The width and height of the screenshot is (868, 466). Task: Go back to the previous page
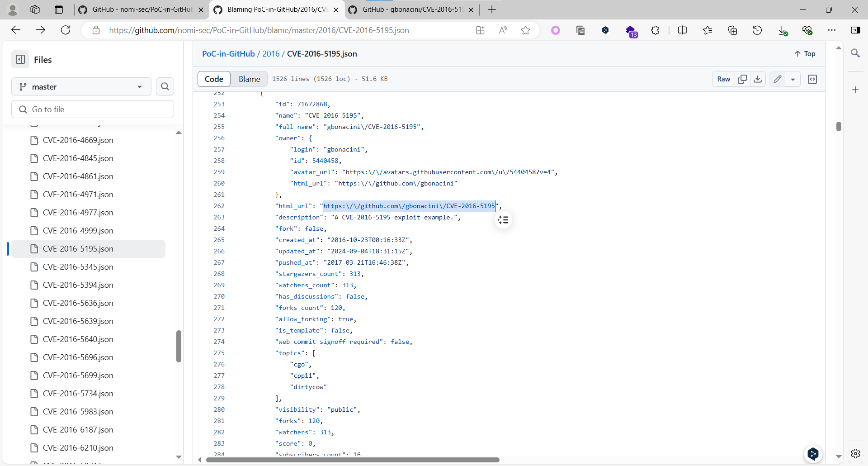pos(16,30)
